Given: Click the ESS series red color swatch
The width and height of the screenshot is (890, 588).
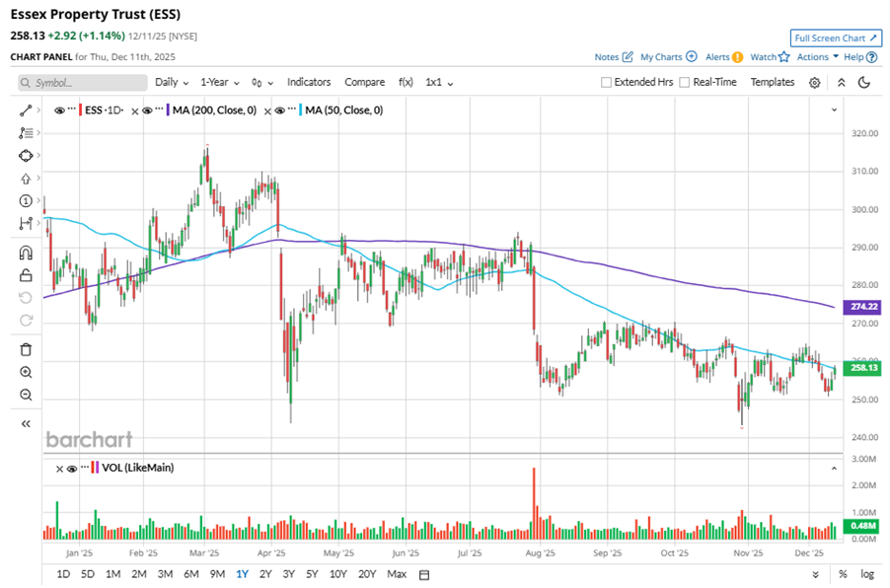Looking at the screenshot, I should point(81,110).
